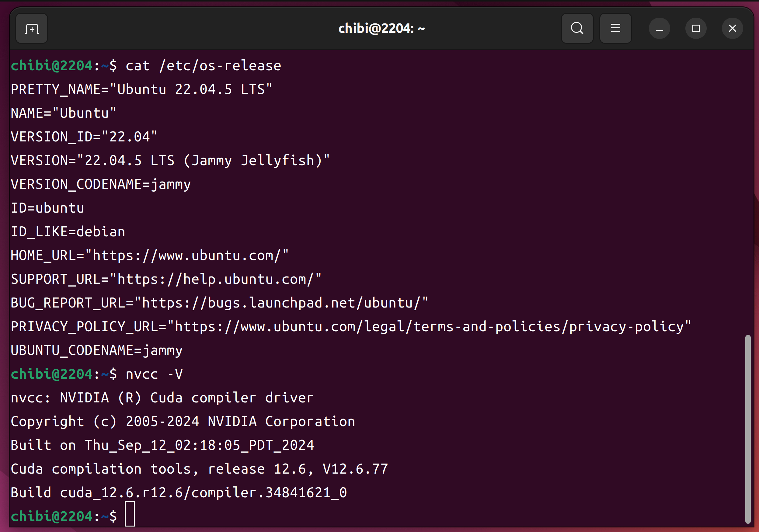Click the search magnifier icon
Viewport: 759px width, 532px height.
pos(577,29)
